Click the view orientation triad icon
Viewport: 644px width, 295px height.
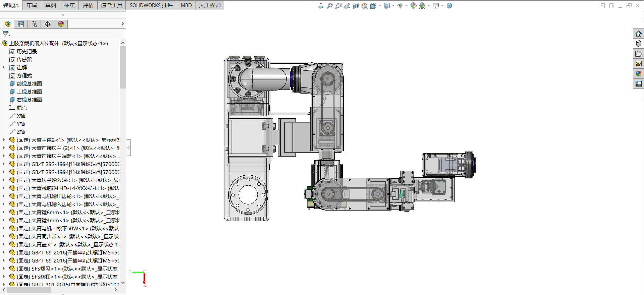point(321,6)
